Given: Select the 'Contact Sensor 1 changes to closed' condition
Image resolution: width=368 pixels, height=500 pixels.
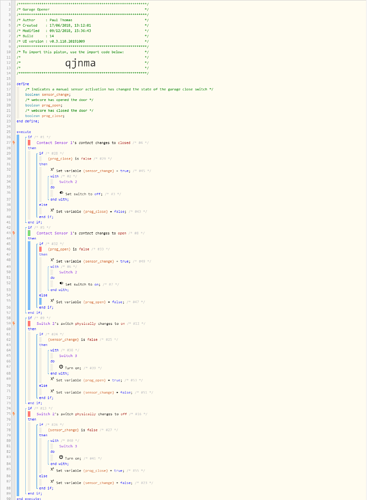Looking at the screenshot, I should [83, 143].
